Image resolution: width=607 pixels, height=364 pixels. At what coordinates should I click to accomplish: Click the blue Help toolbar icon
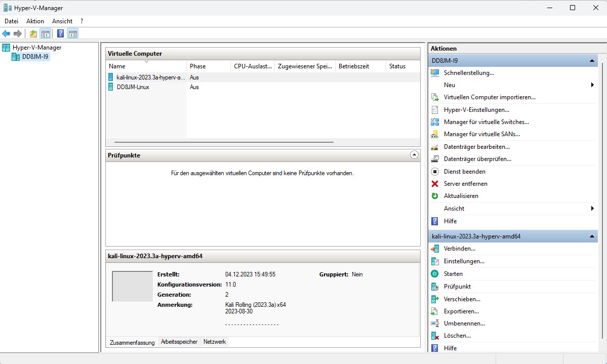pyautogui.click(x=60, y=34)
